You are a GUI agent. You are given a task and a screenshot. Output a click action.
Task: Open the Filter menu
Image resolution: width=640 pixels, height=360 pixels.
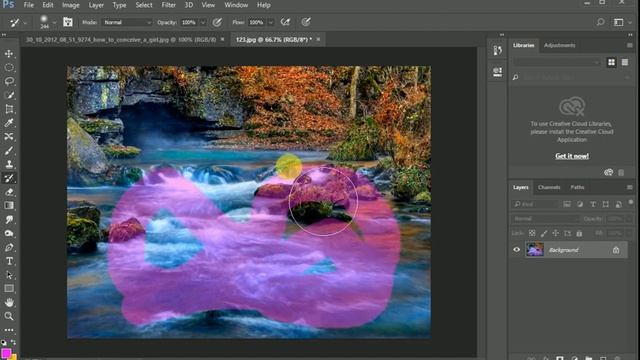click(x=168, y=5)
